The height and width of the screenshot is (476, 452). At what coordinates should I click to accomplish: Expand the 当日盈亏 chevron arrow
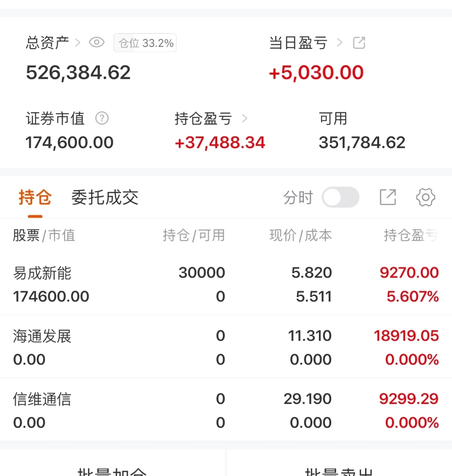(339, 43)
